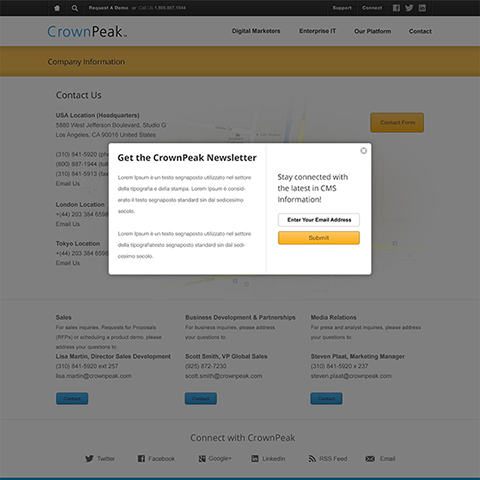This screenshot has height=480, width=480.
Task: Open the Our Platform menu item
Action: [372, 31]
